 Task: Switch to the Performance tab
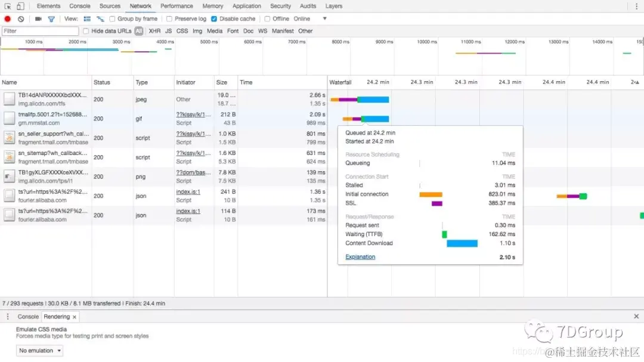(x=177, y=6)
